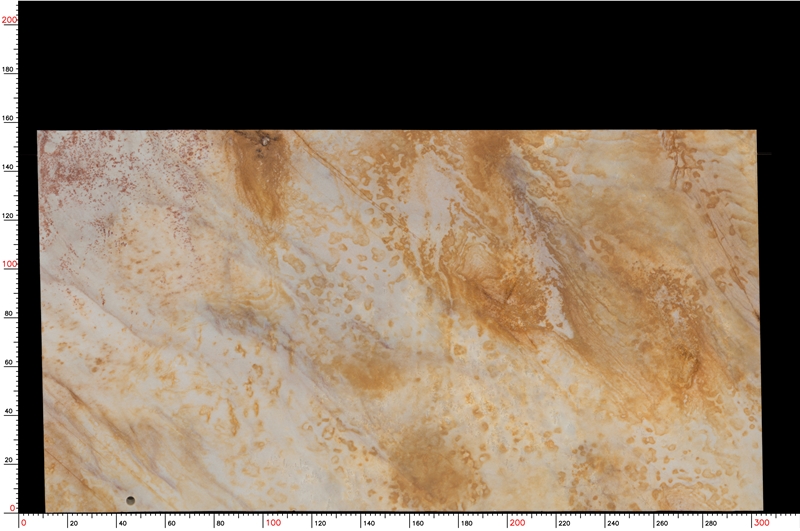Click the 280 label on the bottom ruler
This screenshot has width=800, height=531.
(x=710, y=523)
